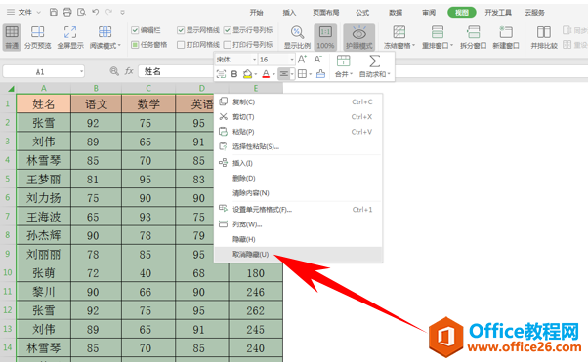588x364 pixels.
Task: Choose 粘贴(P) from context menu
Action: pyautogui.click(x=298, y=132)
